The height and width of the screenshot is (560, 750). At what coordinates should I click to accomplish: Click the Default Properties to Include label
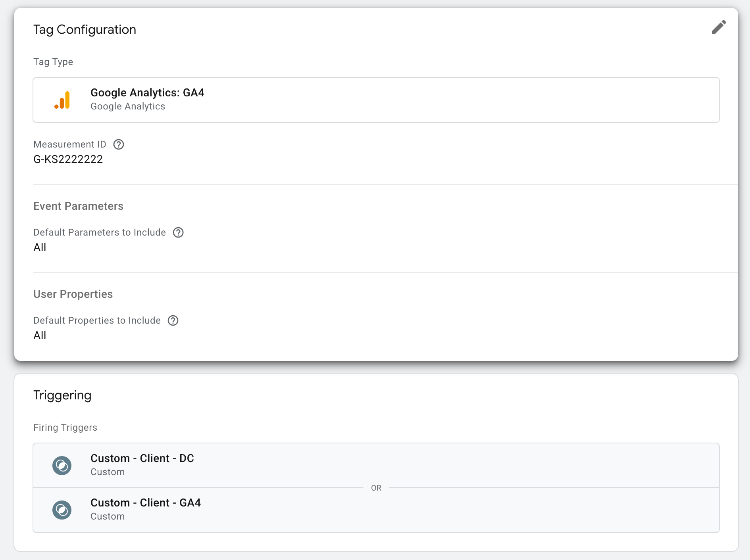[x=97, y=320]
